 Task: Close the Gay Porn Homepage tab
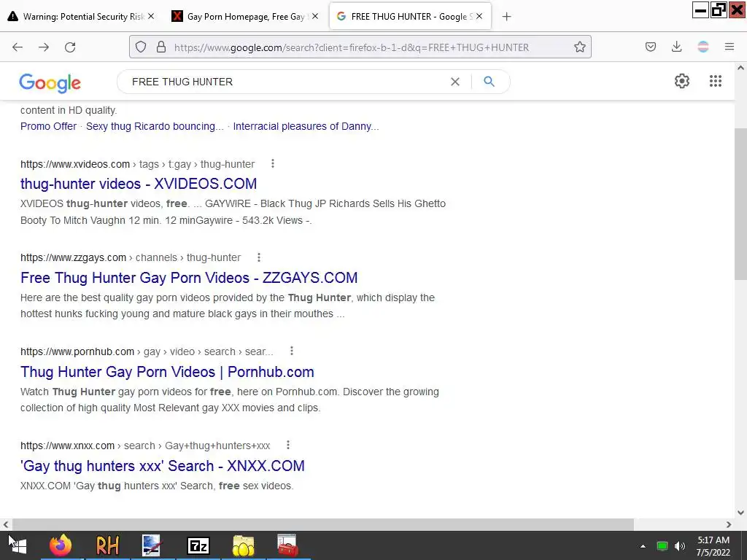[315, 16]
